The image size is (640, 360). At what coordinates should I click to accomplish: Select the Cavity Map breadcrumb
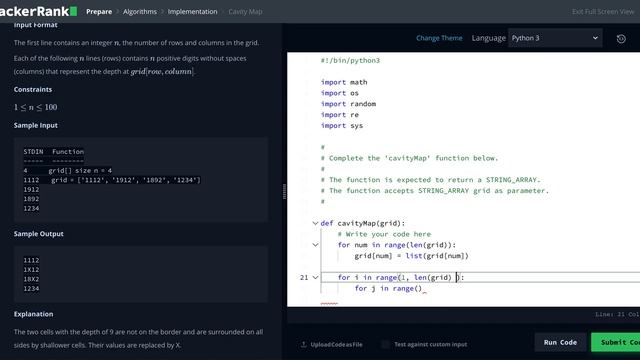[245, 12]
